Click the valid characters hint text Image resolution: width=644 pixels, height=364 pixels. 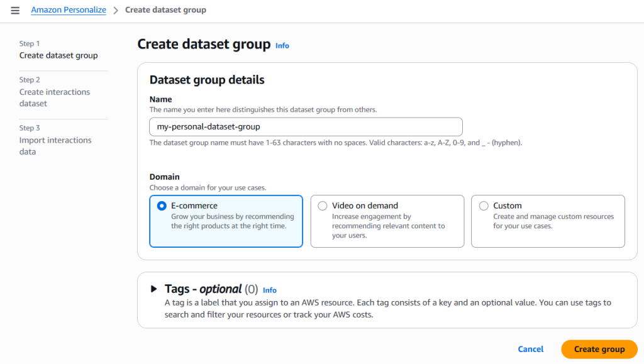click(336, 143)
